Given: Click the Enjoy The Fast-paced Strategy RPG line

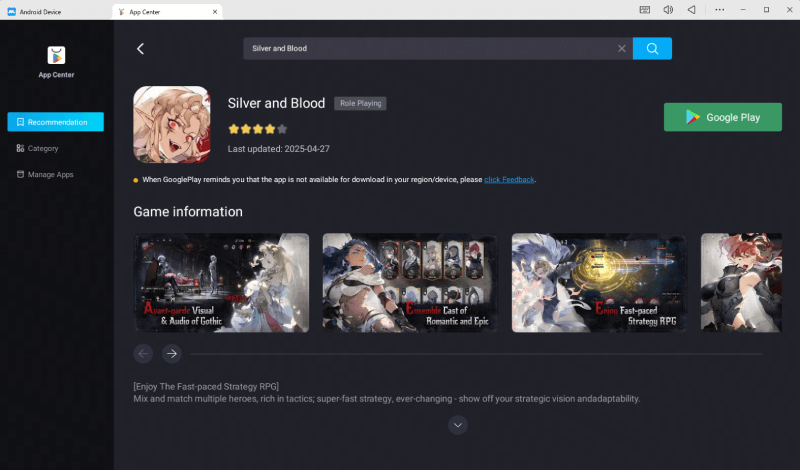Looking at the screenshot, I should click(206, 386).
